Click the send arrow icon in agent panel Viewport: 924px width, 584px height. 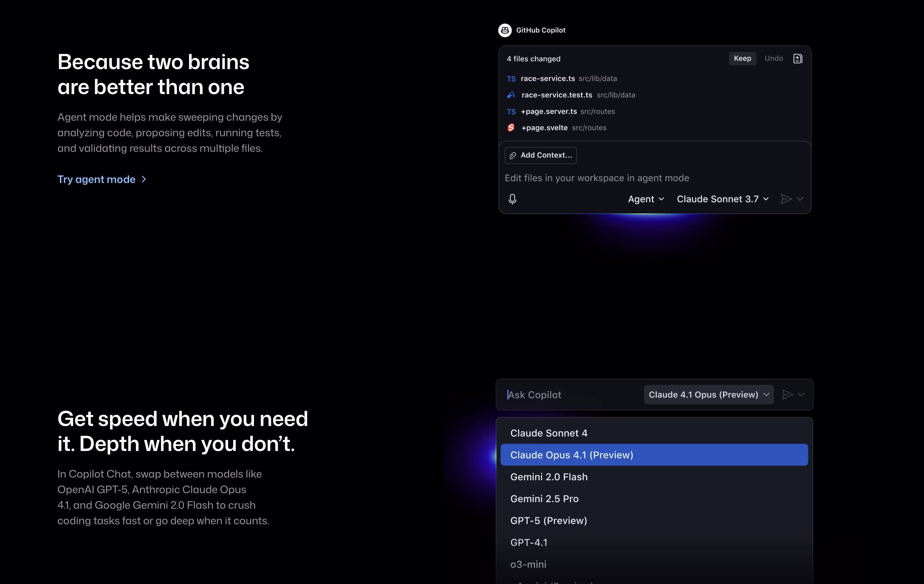(786, 199)
